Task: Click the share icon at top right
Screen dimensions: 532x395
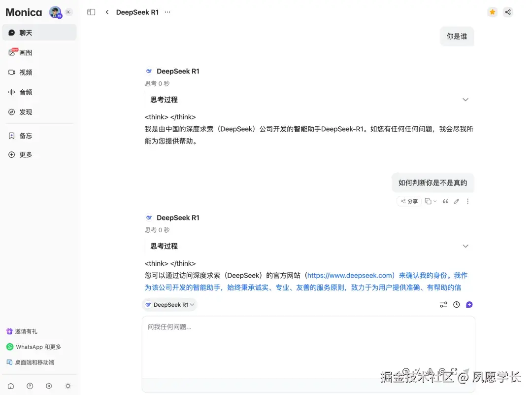Action: (x=508, y=12)
